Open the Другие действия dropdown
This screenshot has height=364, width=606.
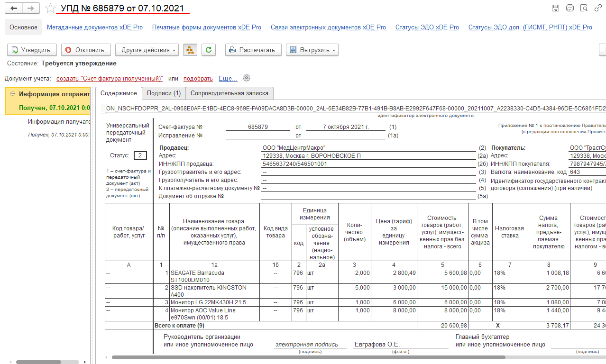coord(147,50)
